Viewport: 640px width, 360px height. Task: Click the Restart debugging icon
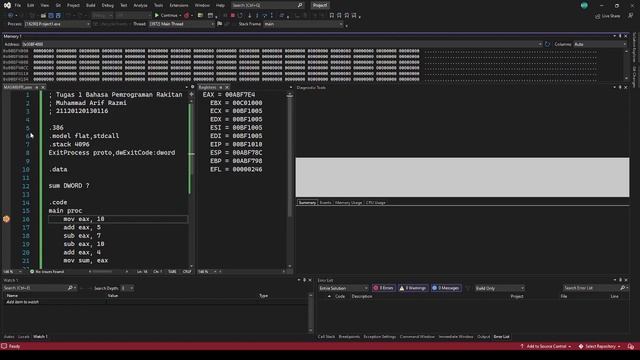tap(240, 16)
